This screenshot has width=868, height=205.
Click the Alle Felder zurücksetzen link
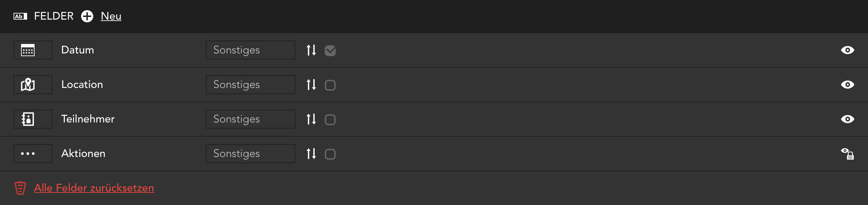tap(94, 188)
